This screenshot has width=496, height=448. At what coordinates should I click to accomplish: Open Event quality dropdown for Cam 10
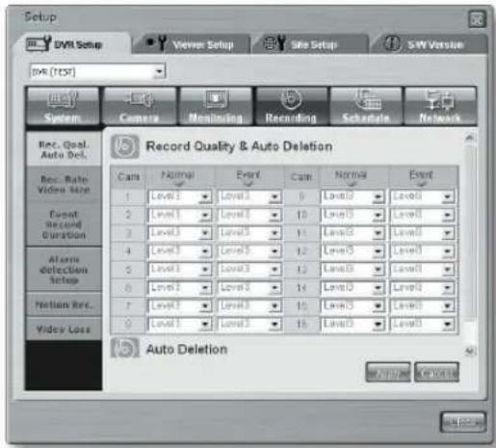422,215
